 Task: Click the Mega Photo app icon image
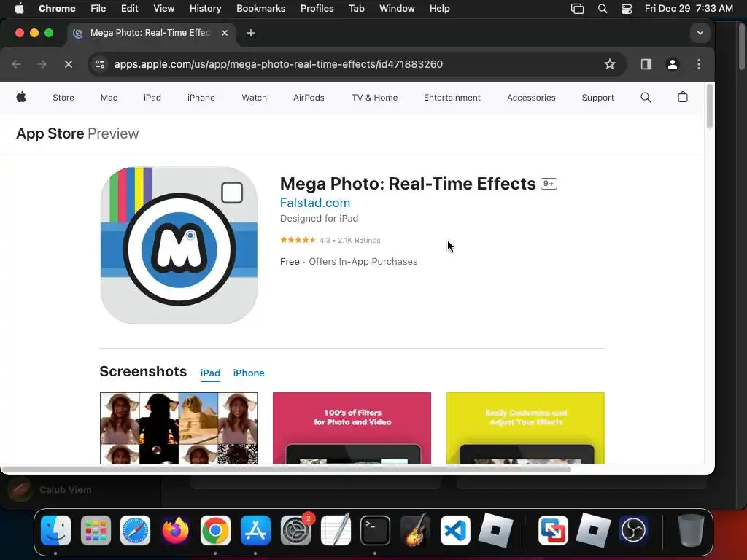pos(179,245)
